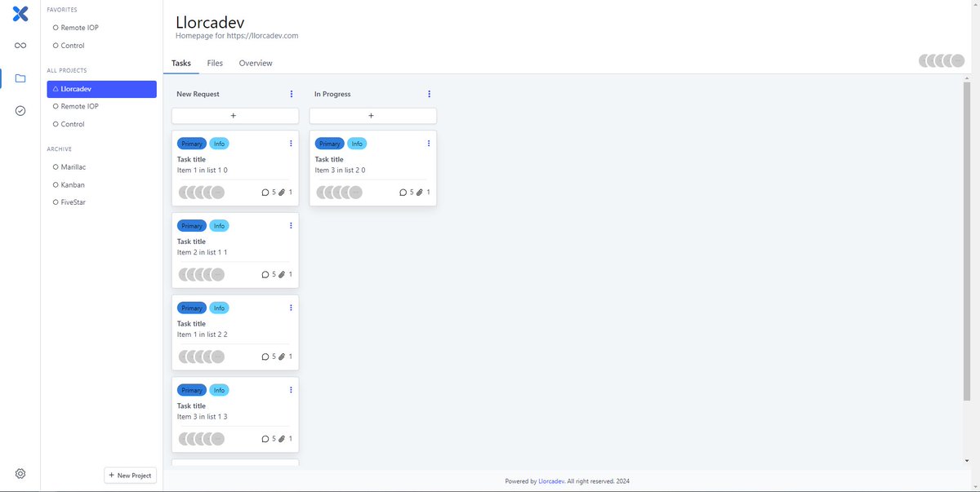Open settings gear in left rail

pyautogui.click(x=20, y=474)
